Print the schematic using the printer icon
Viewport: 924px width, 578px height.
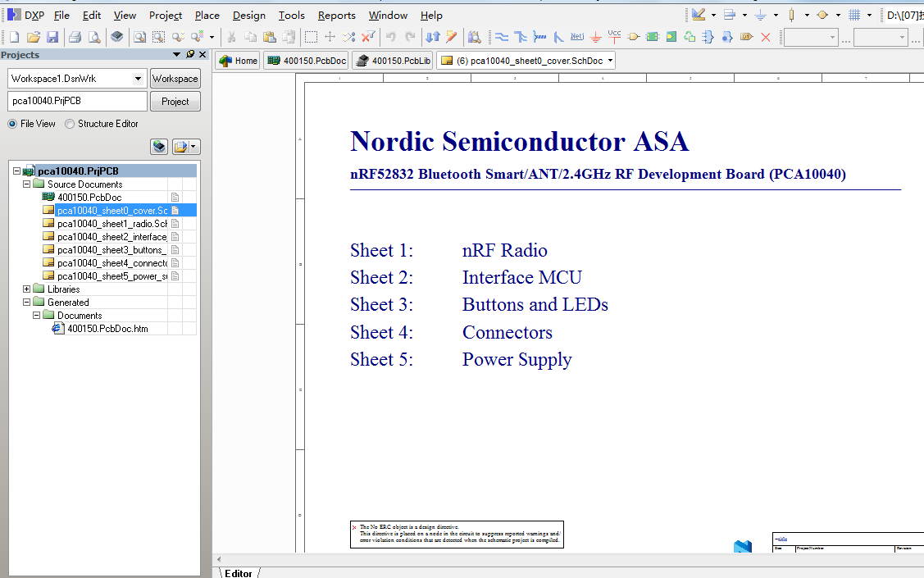click(75, 37)
